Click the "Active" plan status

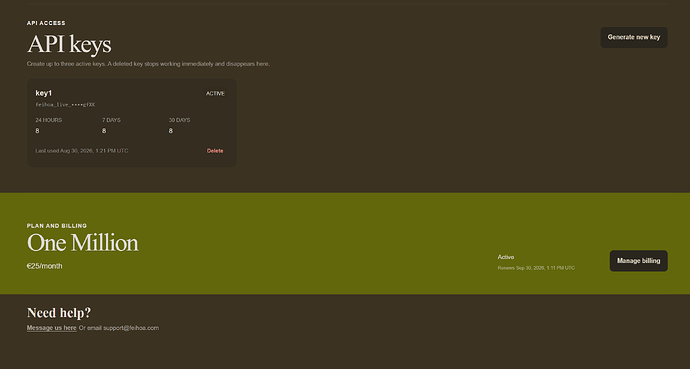506,257
